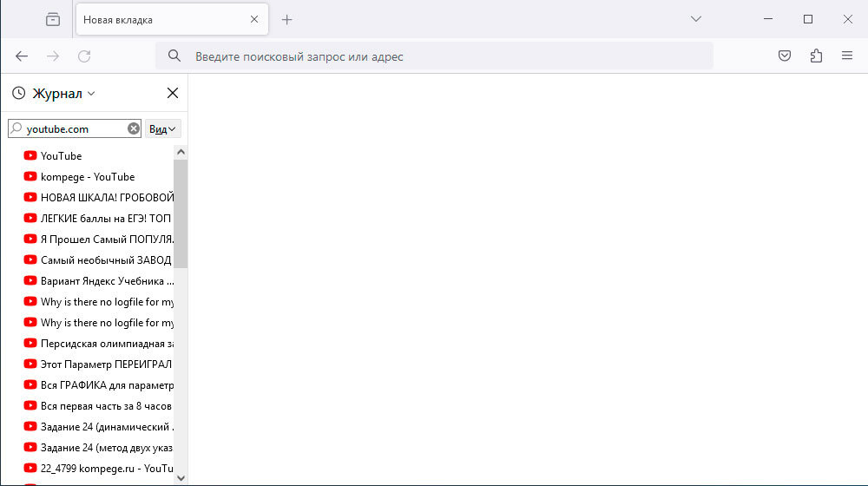Click the scroll up arrow in history list
Image resolution: width=868 pixels, height=486 pixels.
181,152
